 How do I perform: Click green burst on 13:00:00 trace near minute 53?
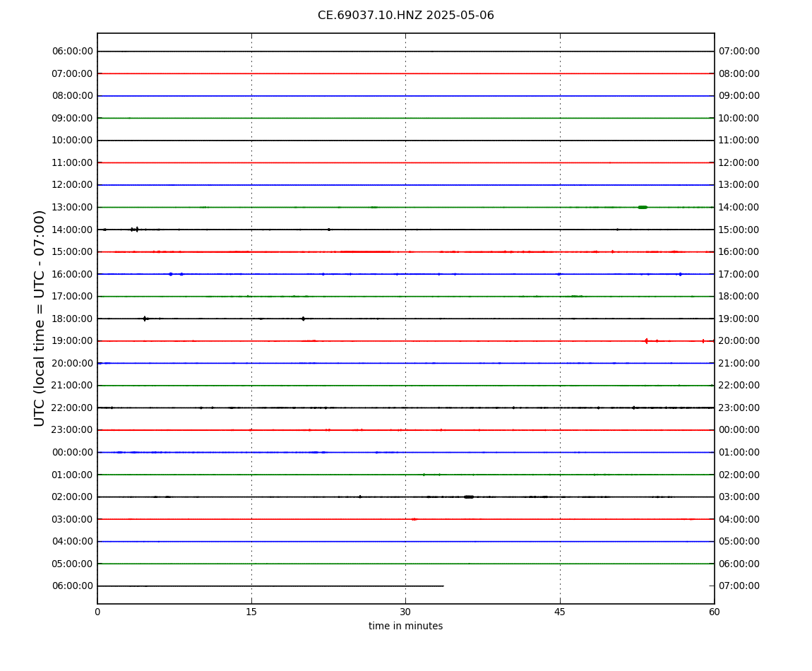pos(643,207)
